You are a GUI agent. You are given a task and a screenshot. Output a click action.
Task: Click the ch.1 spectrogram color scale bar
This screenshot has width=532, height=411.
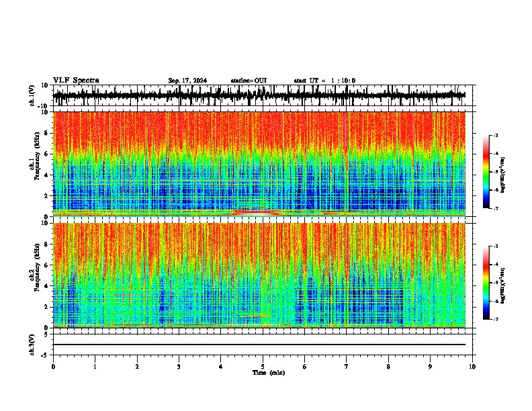(x=486, y=172)
